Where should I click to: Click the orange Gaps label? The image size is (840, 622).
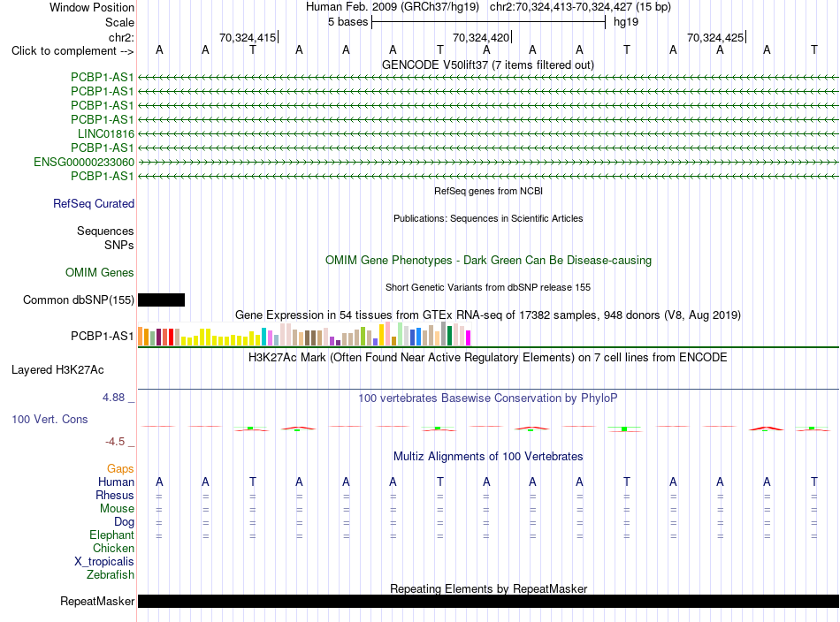[x=120, y=469]
